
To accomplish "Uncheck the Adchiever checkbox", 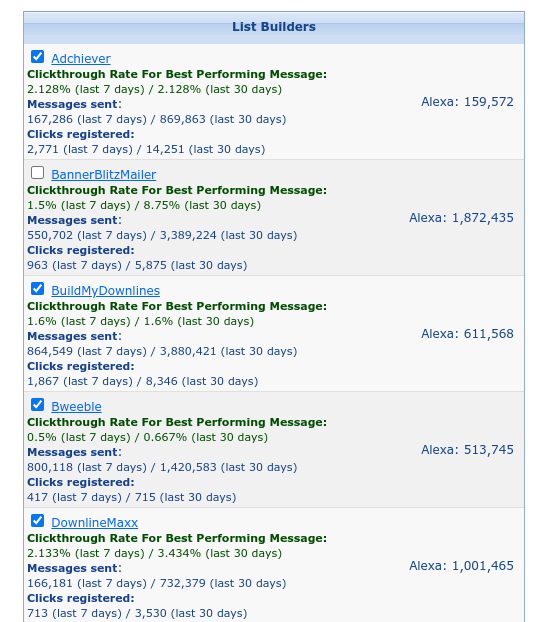I will [x=37, y=57].
